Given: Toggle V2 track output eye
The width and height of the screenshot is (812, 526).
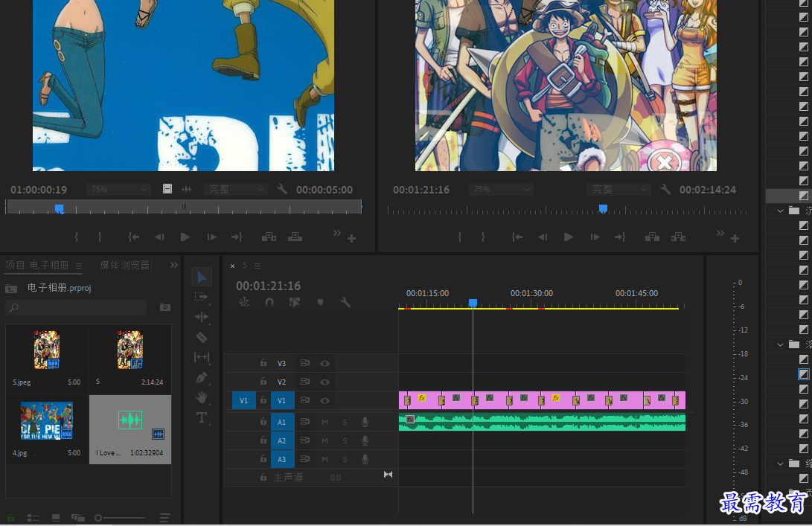Looking at the screenshot, I should coord(325,382).
